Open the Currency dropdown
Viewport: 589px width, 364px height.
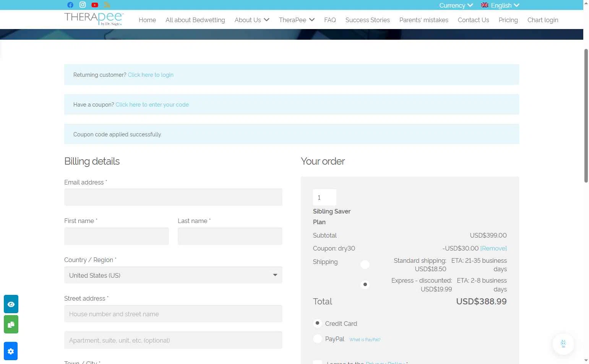coord(456,5)
